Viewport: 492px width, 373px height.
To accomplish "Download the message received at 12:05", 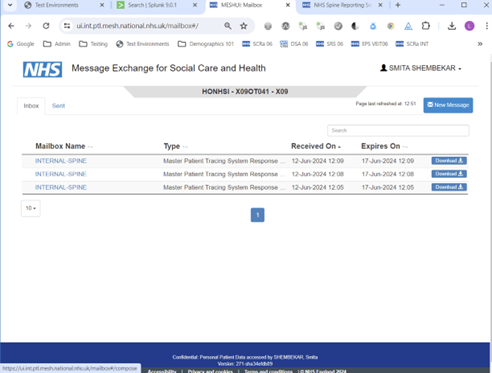I will coord(449,187).
